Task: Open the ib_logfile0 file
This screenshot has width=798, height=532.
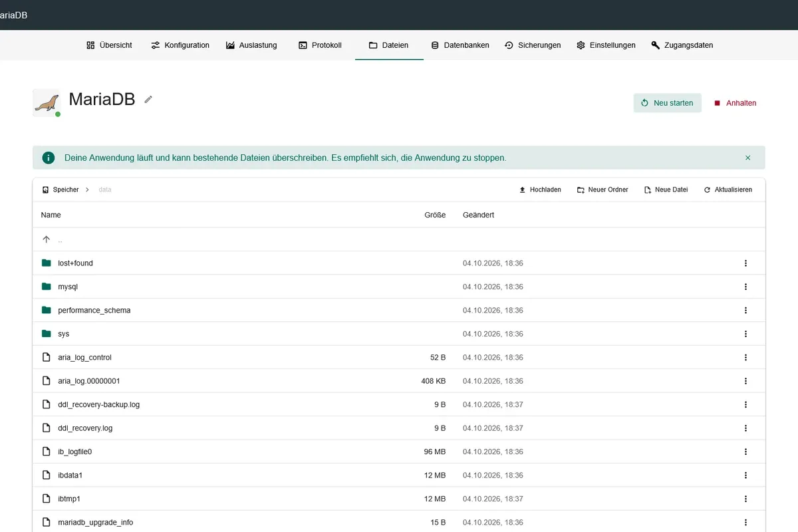Action: 74,452
